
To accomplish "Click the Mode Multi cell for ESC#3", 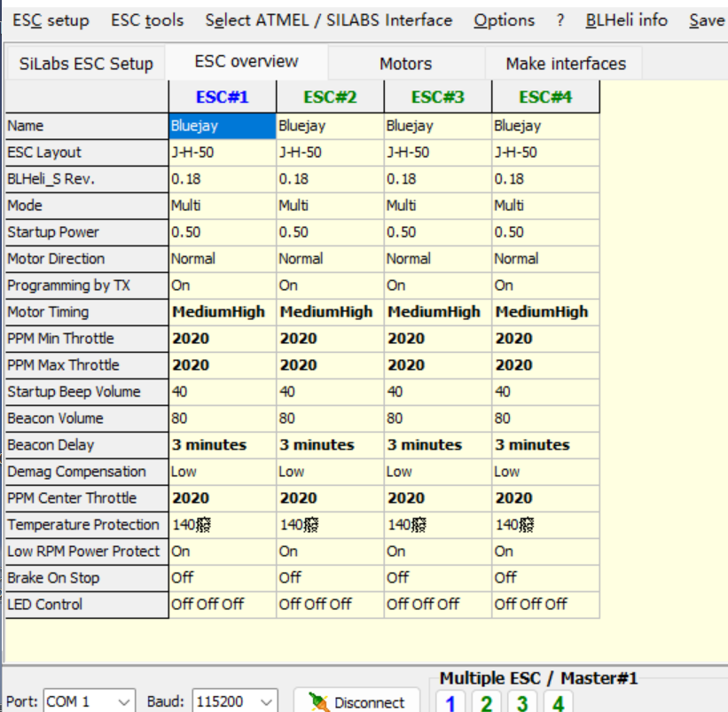I will coord(438,205).
